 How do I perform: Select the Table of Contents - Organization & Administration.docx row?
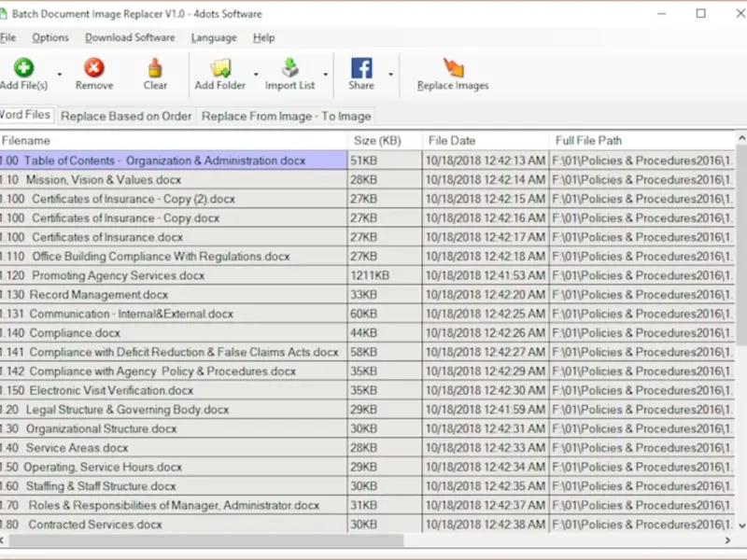(x=174, y=161)
